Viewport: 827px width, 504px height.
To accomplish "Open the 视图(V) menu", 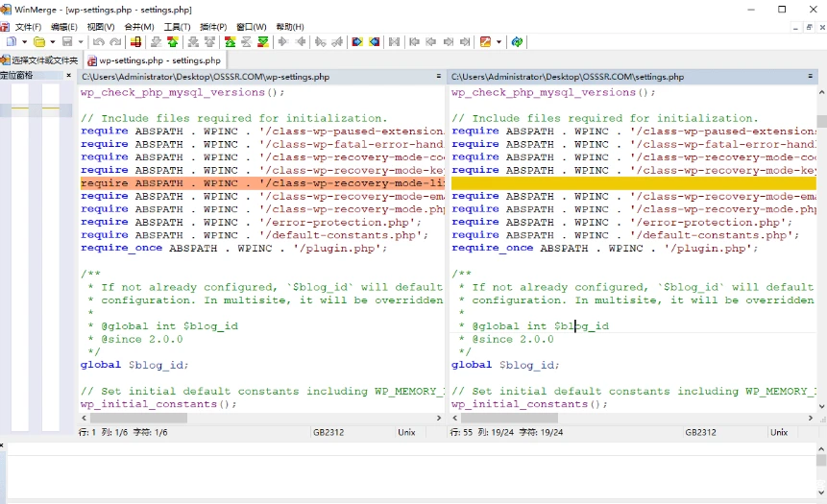I will click(100, 27).
